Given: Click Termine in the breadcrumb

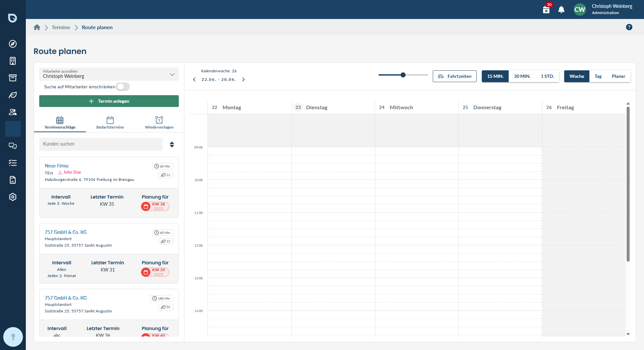Looking at the screenshot, I should point(61,27).
